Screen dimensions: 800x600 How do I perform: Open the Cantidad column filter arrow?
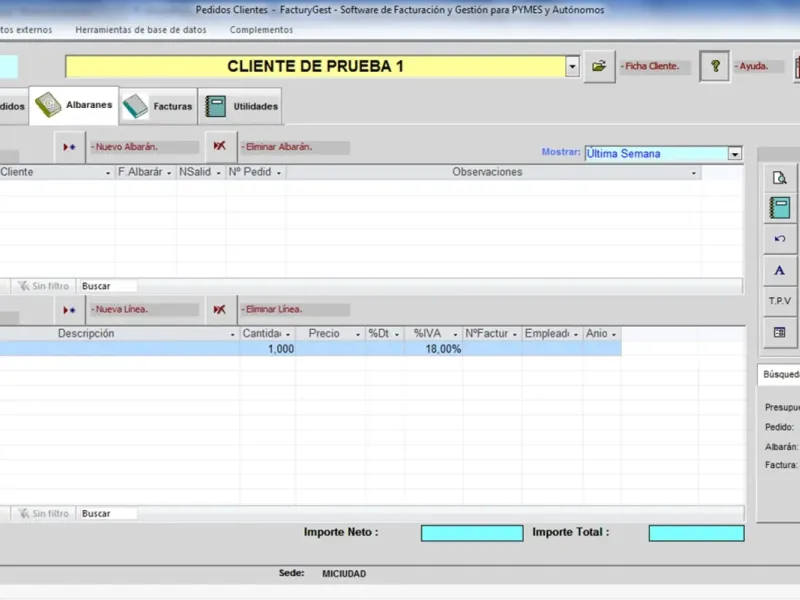pyautogui.click(x=288, y=335)
